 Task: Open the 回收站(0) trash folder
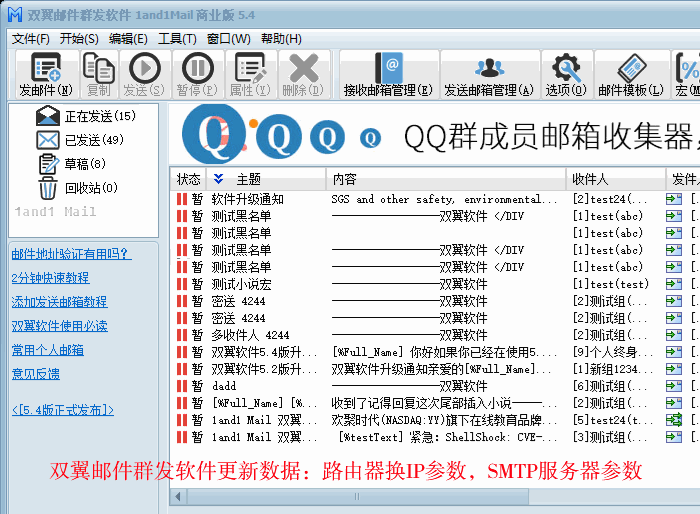click(x=78, y=188)
